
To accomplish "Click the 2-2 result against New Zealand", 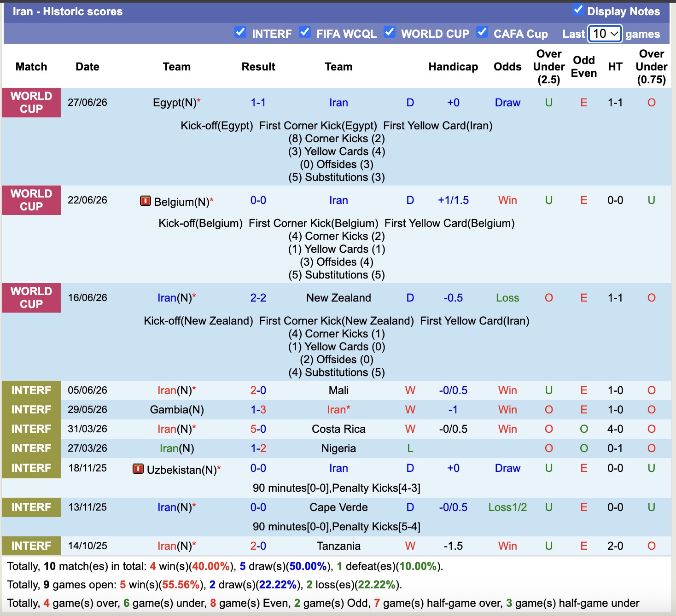I will point(258,298).
